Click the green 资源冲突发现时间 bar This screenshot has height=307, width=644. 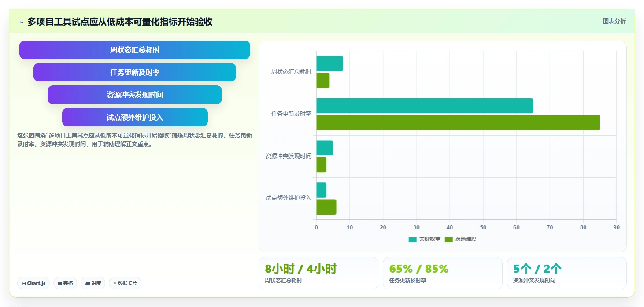321,165
